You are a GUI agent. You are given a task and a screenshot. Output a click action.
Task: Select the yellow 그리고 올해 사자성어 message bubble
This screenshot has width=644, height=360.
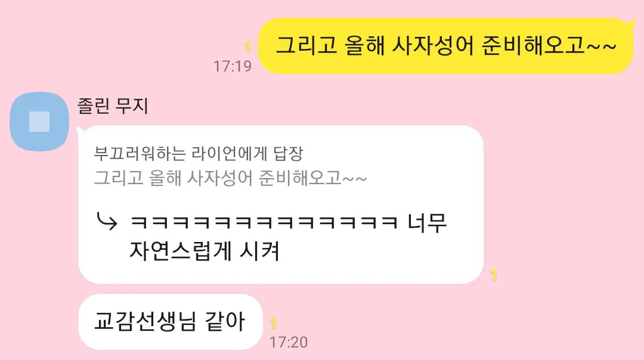tap(446, 46)
